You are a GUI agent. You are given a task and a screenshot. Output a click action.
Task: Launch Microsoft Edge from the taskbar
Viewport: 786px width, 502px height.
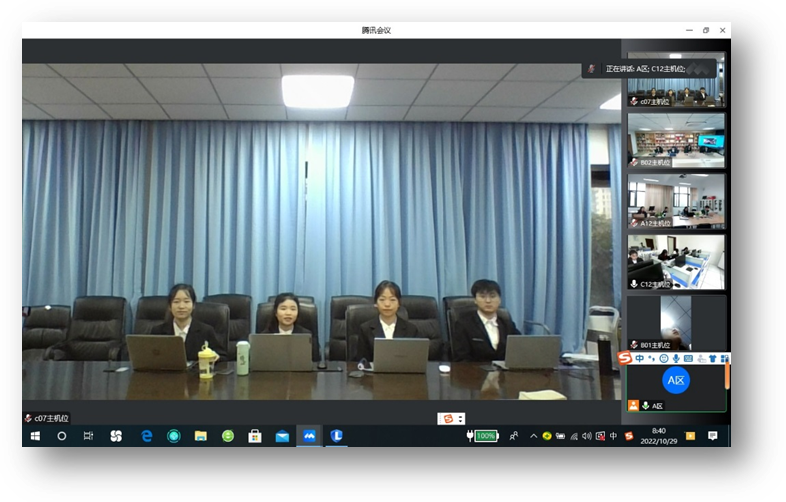click(x=146, y=436)
